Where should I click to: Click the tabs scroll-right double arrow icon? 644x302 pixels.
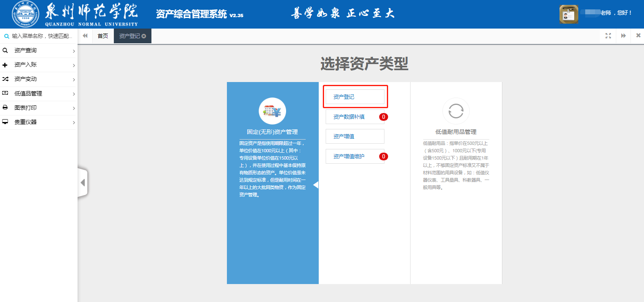(623, 36)
